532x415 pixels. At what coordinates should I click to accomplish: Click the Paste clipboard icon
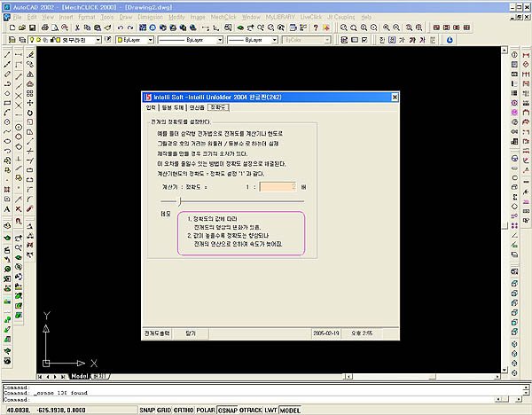98,27
